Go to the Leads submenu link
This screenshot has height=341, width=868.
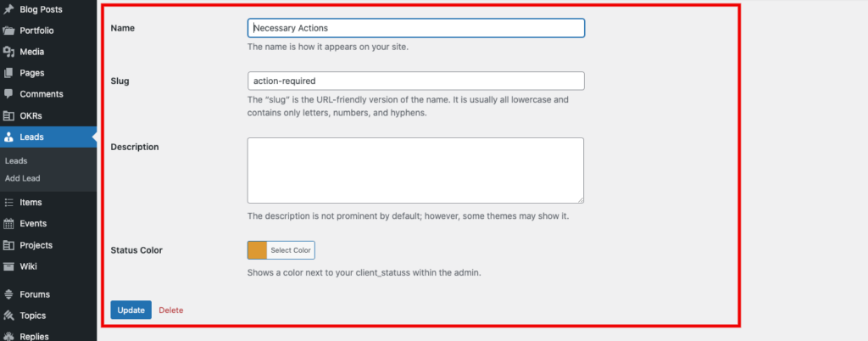(16, 160)
